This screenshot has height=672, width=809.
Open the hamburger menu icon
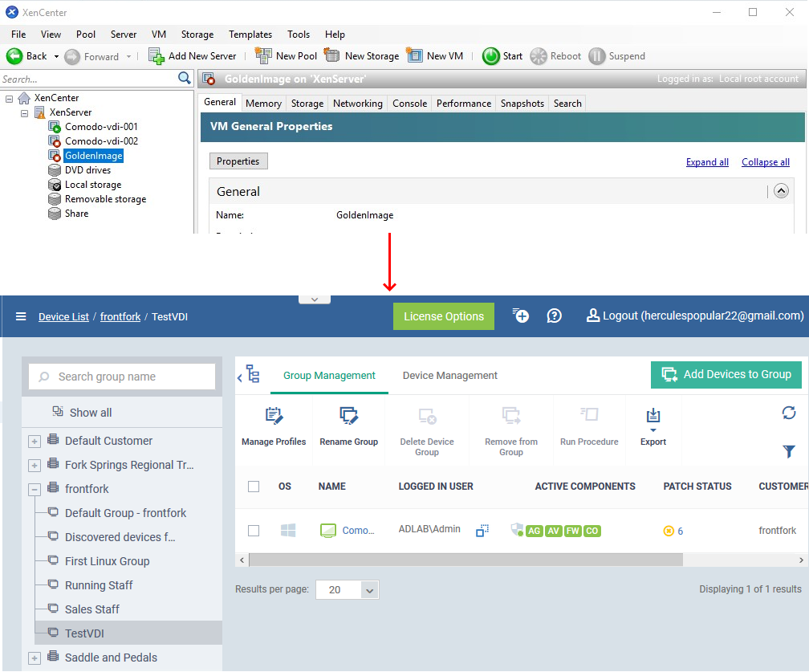pos(21,316)
